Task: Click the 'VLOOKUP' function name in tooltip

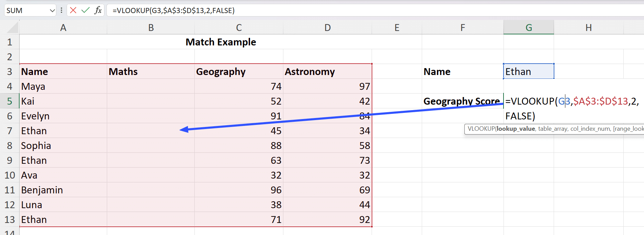Action: click(x=481, y=129)
